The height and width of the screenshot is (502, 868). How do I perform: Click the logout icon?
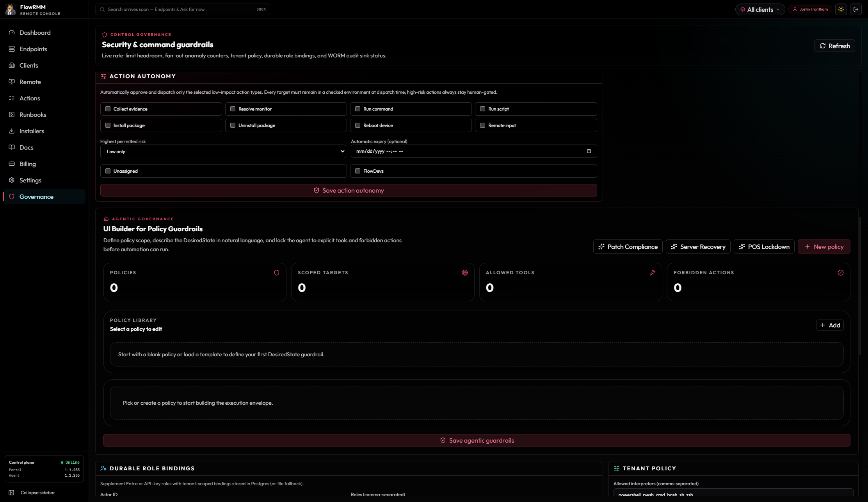856,9
